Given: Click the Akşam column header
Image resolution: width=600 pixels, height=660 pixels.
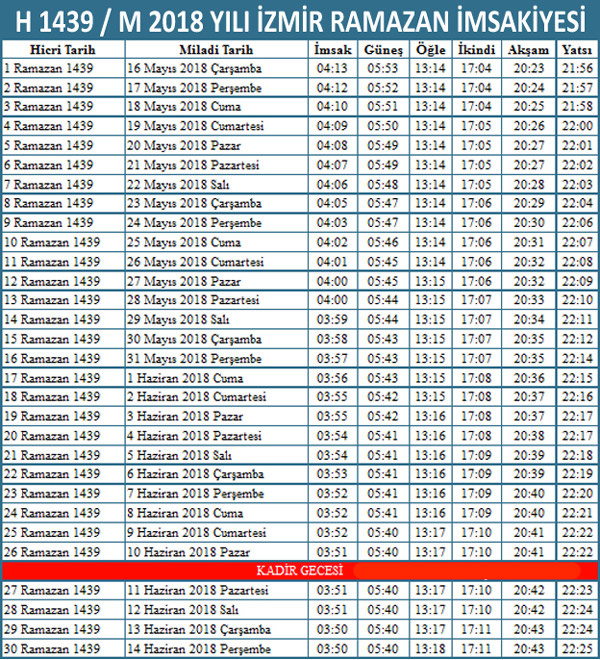Looking at the screenshot, I should [528, 49].
